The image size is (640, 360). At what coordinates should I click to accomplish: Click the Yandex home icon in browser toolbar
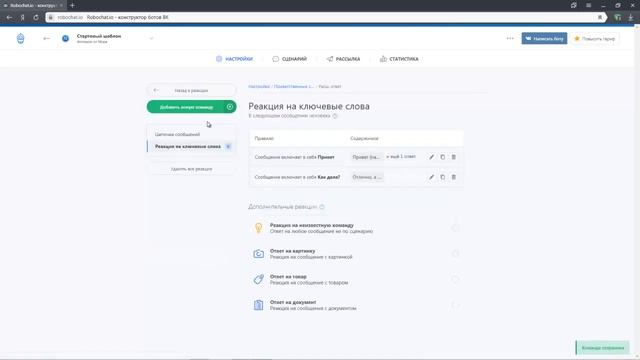pyautogui.click(x=22, y=18)
